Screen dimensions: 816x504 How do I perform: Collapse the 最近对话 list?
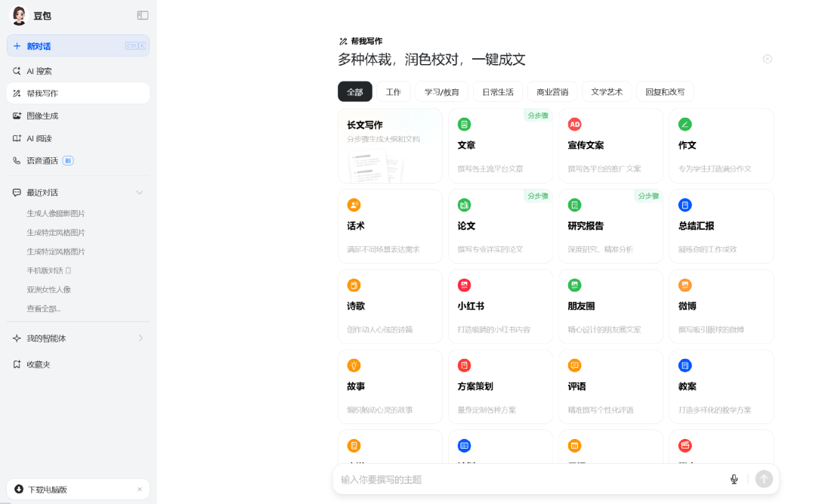[140, 193]
